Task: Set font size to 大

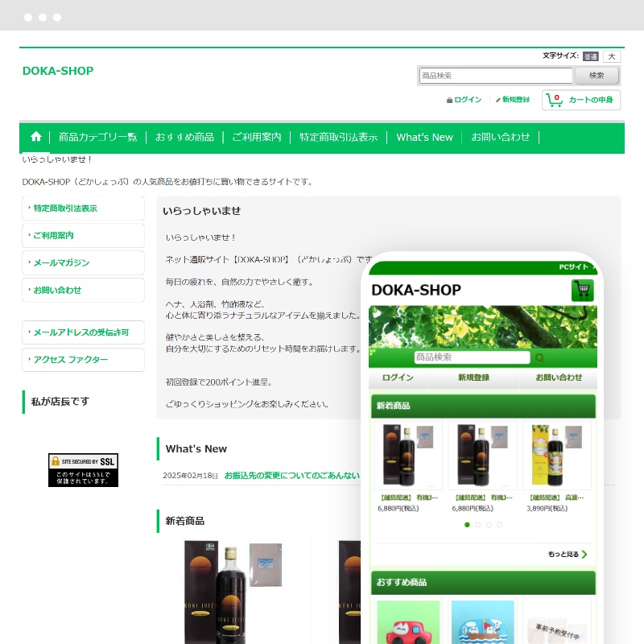Action: point(612,56)
